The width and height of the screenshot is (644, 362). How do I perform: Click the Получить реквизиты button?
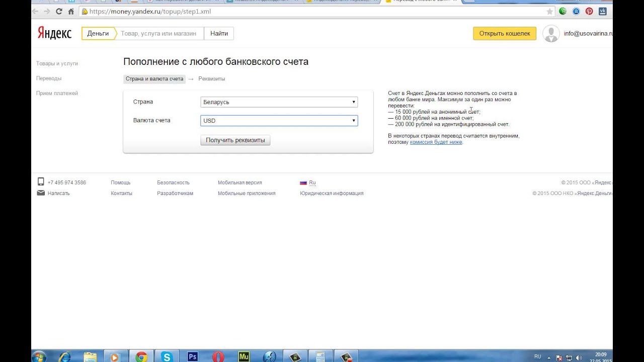(235, 140)
